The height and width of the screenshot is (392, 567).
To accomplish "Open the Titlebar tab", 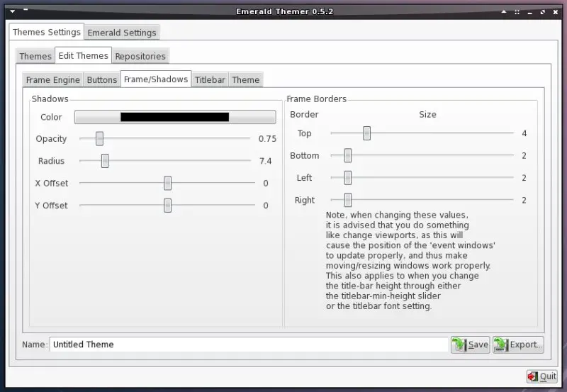I will coord(210,80).
